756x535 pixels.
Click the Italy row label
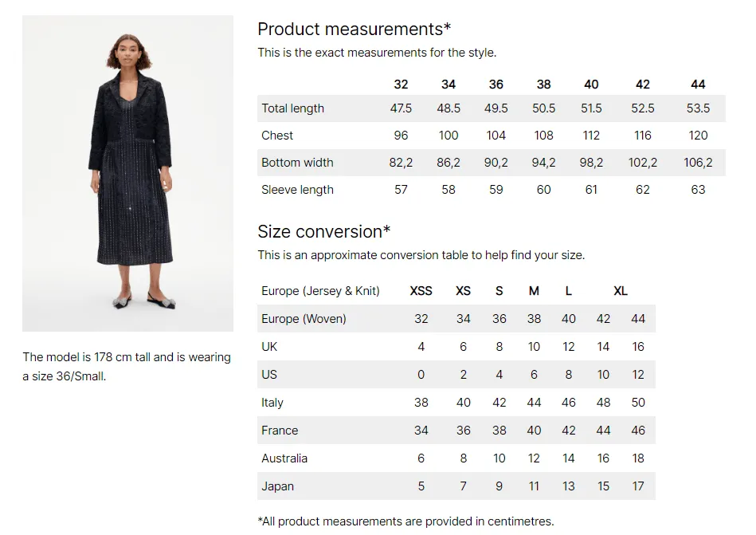(x=272, y=403)
